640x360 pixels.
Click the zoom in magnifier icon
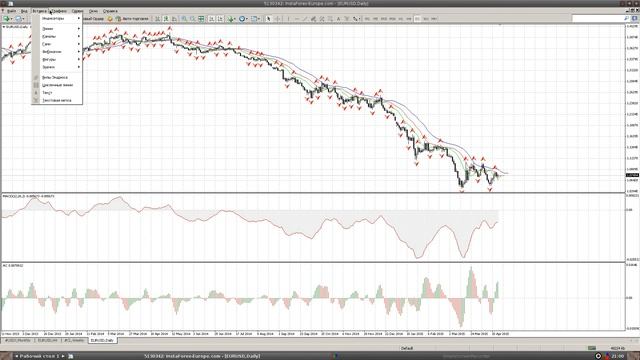(x=184, y=18)
